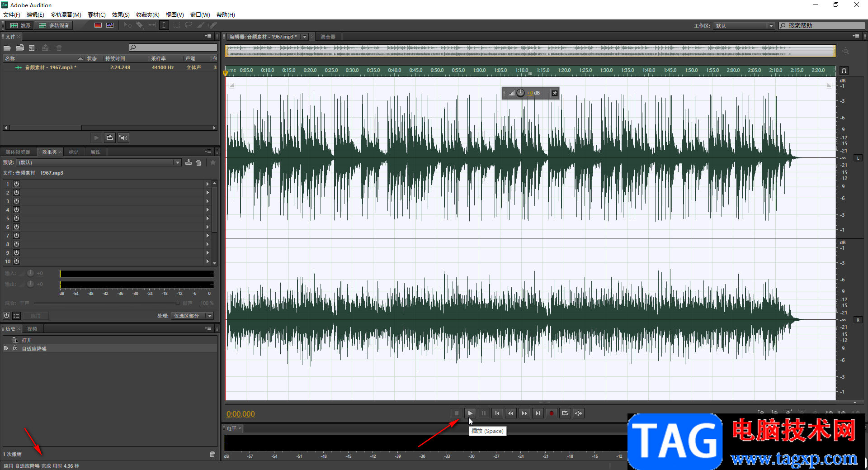Open effect slot 7 arrow menu

click(208, 236)
